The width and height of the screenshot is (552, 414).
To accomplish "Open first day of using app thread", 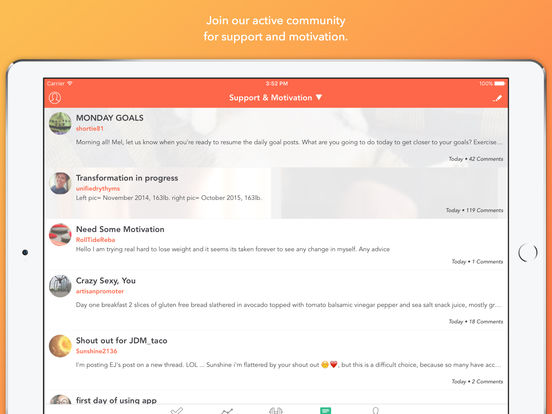I will tap(117, 400).
